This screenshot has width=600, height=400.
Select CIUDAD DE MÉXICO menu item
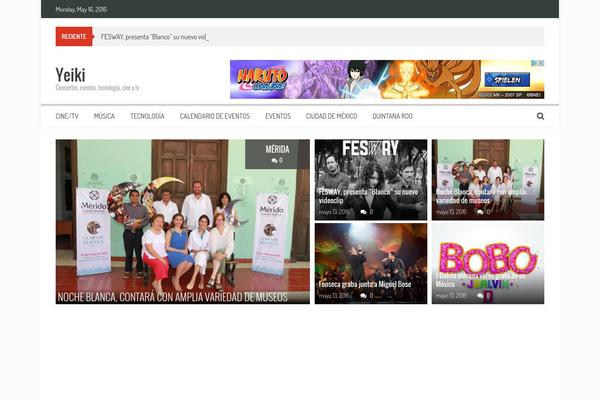331,116
